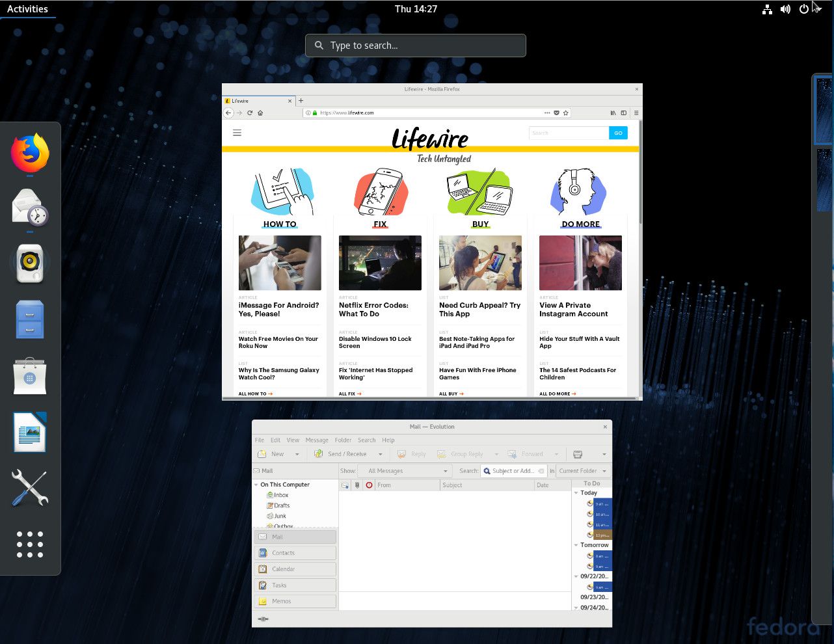Image resolution: width=834 pixels, height=644 pixels.
Task: Open Rhythmbox speaker icon in dash
Action: [30, 263]
